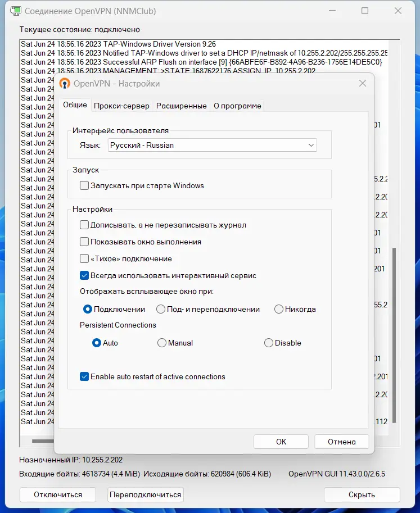420x513 pixels.
Task: Open the Расширенные tab
Action: [x=182, y=106]
